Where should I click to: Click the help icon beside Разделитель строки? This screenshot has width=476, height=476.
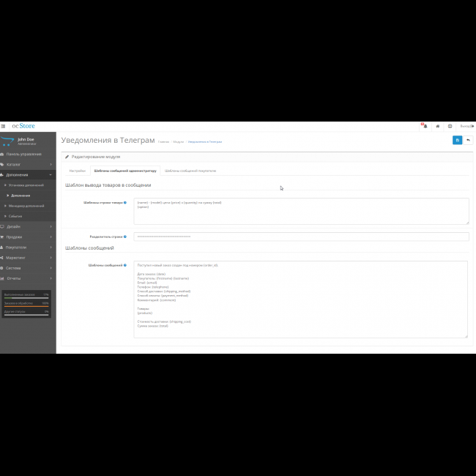tap(125, 237)
